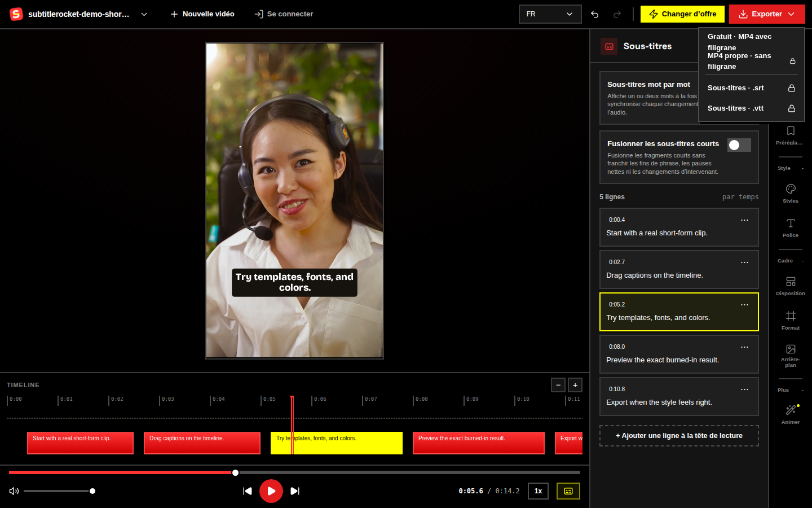The width and height of the screenshot is (812, 508).
Task: Collapse the Style section header
Action: 791,168
